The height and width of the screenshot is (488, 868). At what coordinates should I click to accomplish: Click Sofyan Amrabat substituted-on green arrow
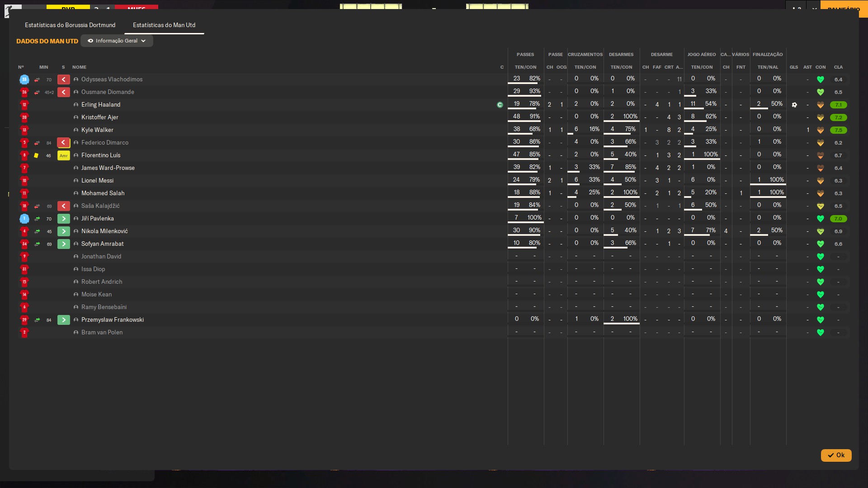point(64,244)
